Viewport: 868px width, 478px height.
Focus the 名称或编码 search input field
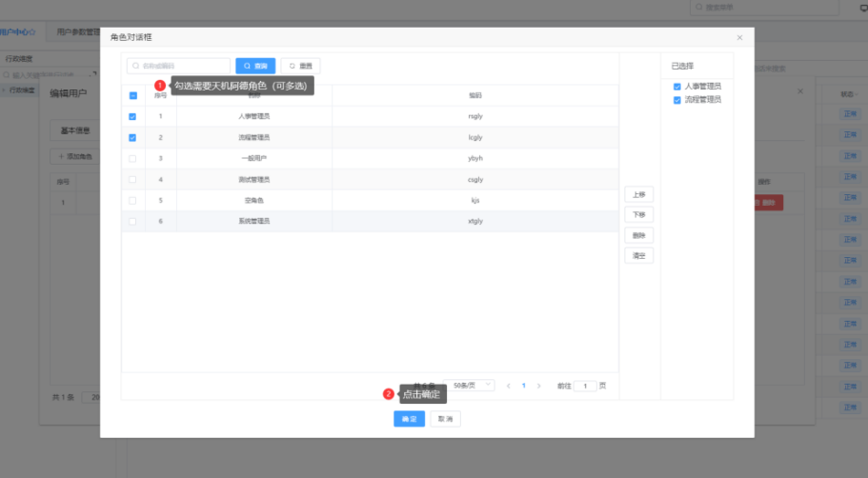pos(178,66)
